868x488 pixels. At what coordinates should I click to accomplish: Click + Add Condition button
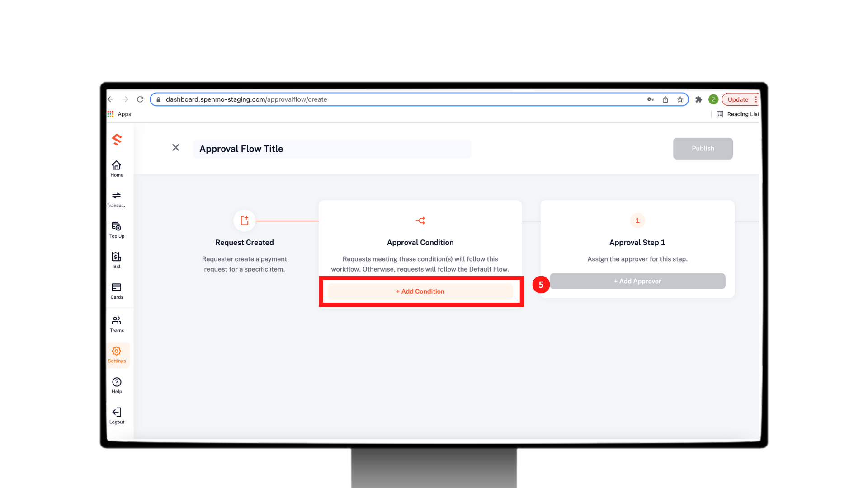coord(420,291)
